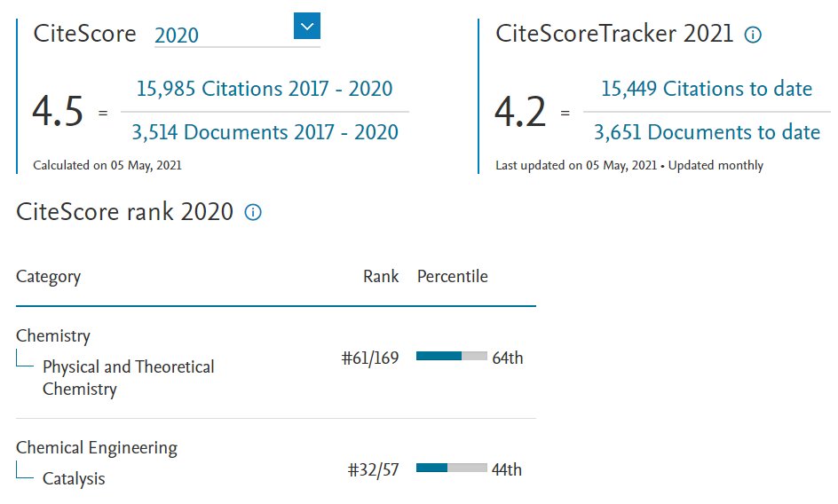
Task: Click the CiteScore rank 2020 info icon
Action: tap(253, 212)
